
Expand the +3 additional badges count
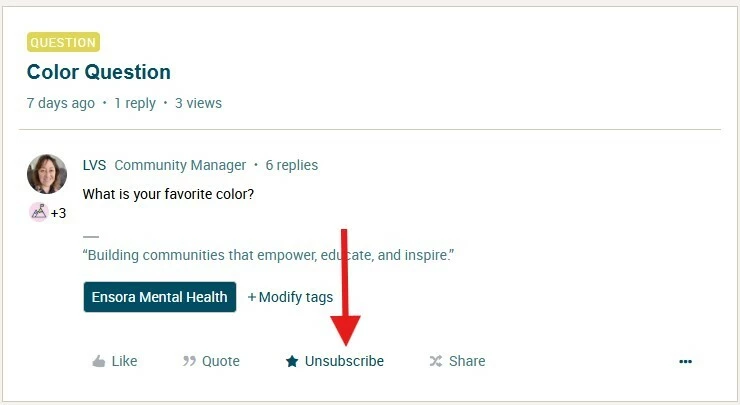59,213
